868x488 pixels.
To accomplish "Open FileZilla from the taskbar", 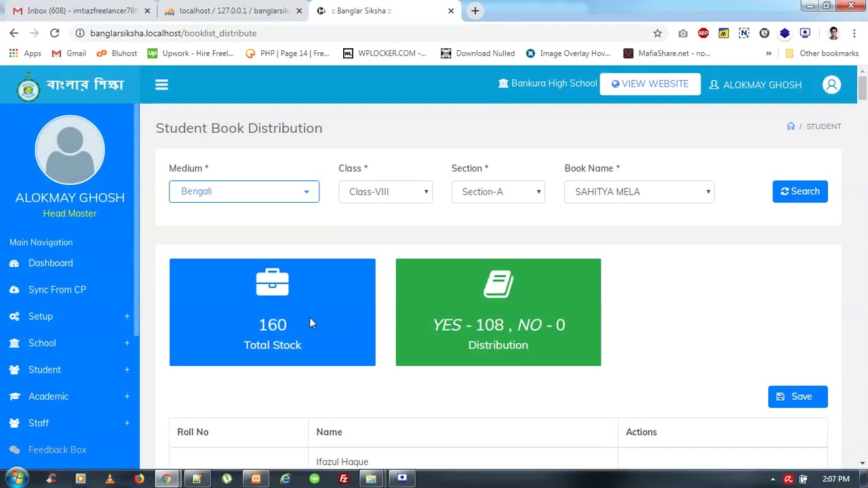I will [x=343, y=479].
